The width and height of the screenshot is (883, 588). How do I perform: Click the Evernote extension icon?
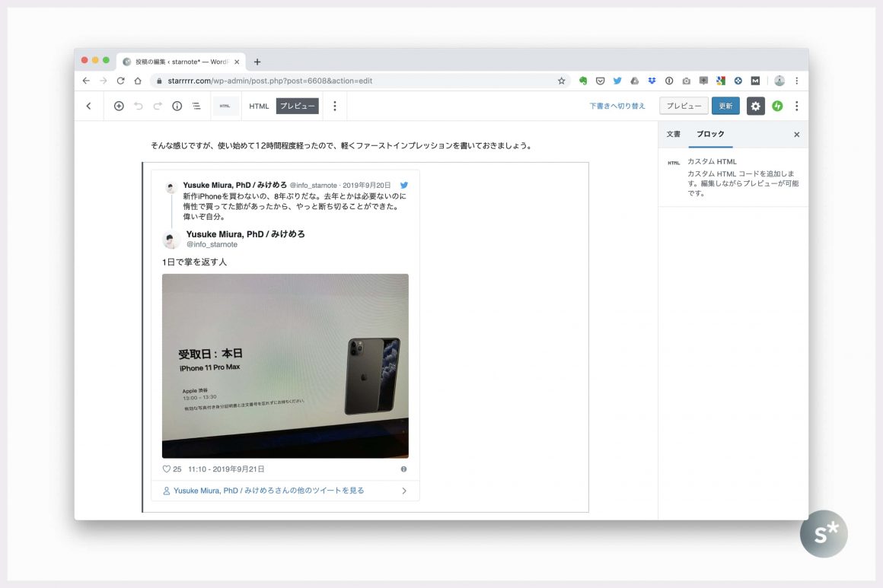click(583, 81)
